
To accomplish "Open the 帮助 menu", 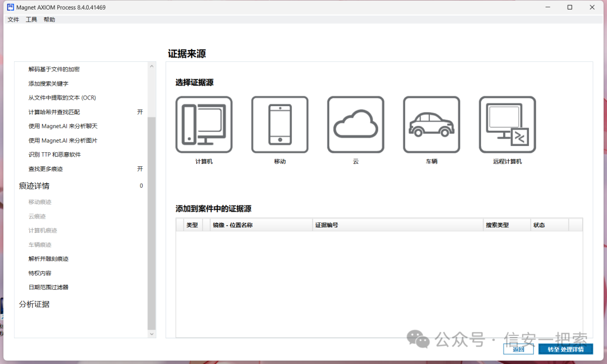I will coord(49,19).
